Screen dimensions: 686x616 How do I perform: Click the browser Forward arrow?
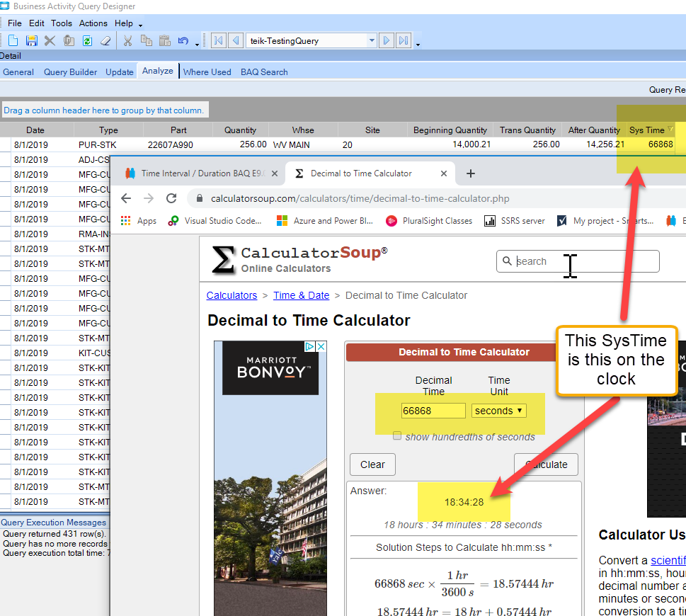coord(149,198)
